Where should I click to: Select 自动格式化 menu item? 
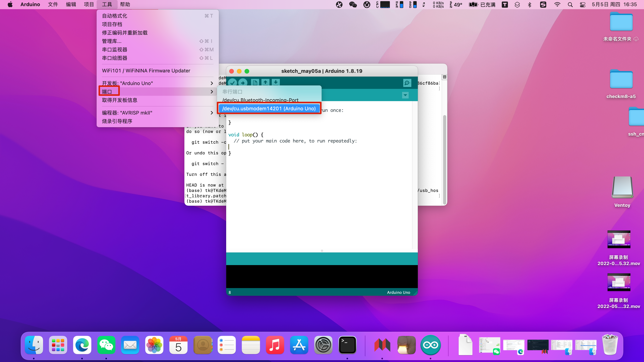pos(158,16)
